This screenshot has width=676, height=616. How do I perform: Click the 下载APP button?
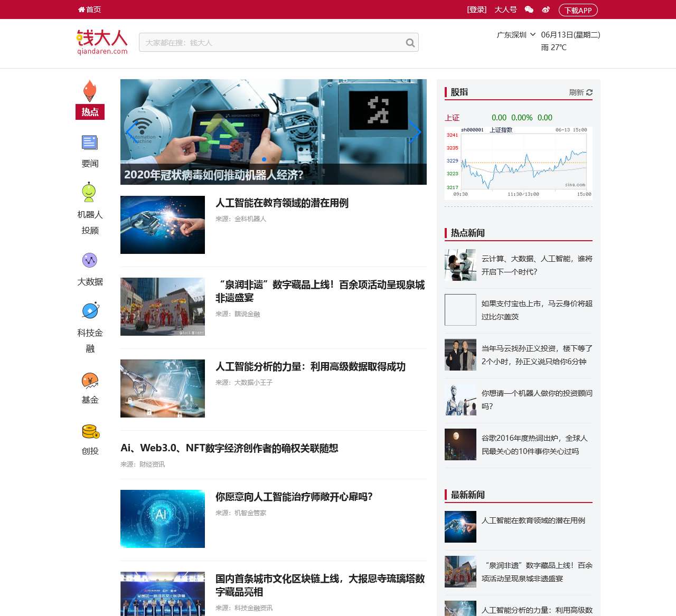[x=578, y=10]
